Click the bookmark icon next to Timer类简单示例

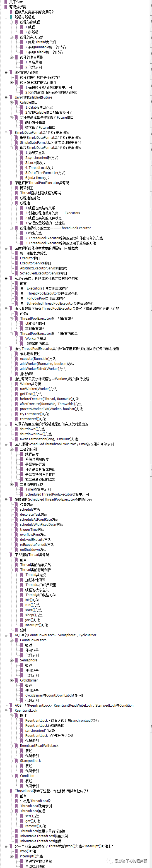coord(21,490)
